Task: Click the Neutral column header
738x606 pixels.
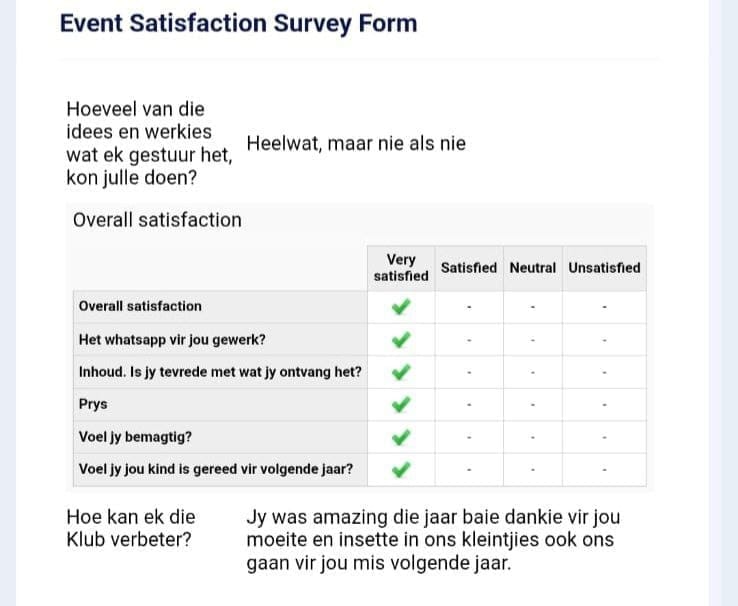Action: [533, 268]
